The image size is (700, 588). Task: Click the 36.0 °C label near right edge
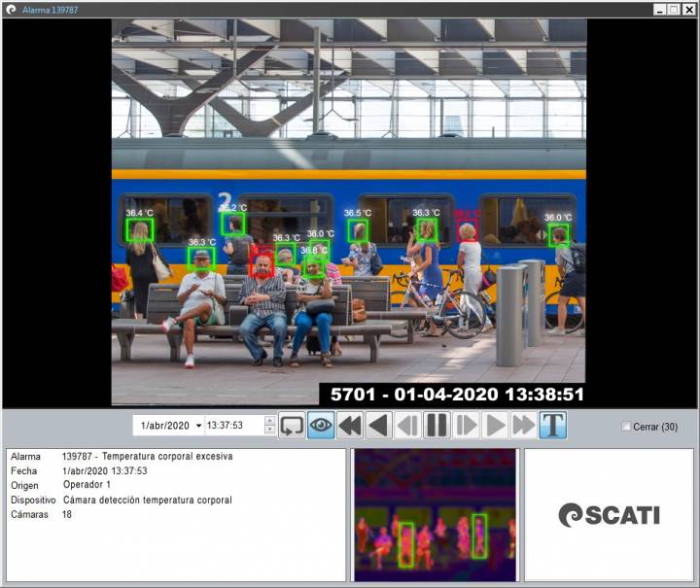pos(558,218)
